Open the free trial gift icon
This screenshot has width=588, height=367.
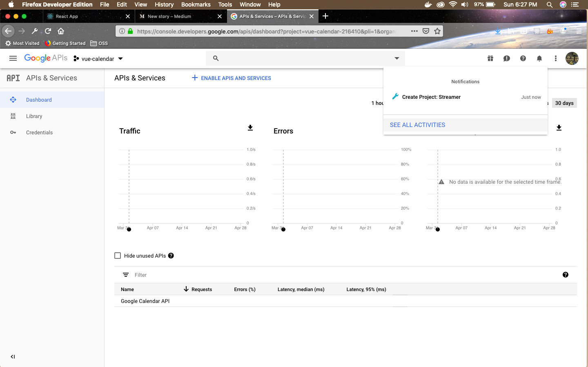pyautogui.click(x=490, y=58)
